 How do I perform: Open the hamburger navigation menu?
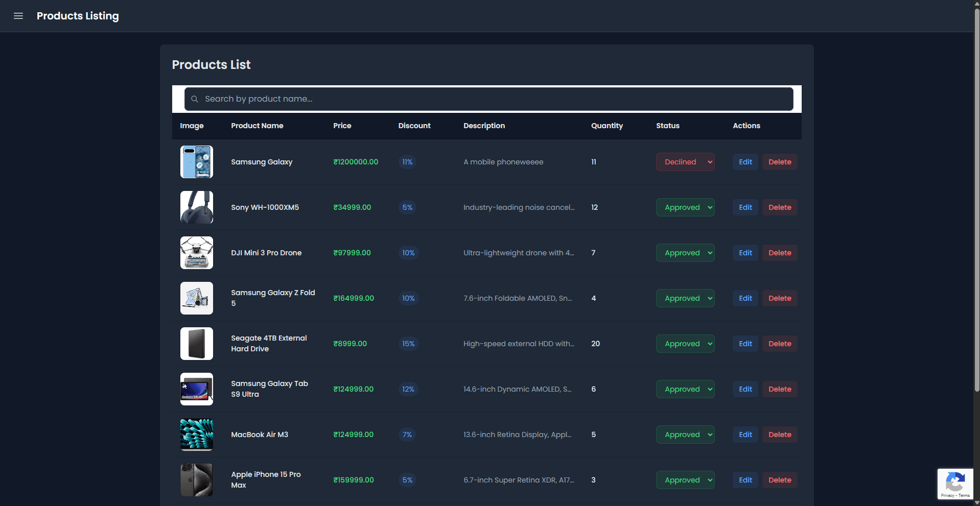18,16
